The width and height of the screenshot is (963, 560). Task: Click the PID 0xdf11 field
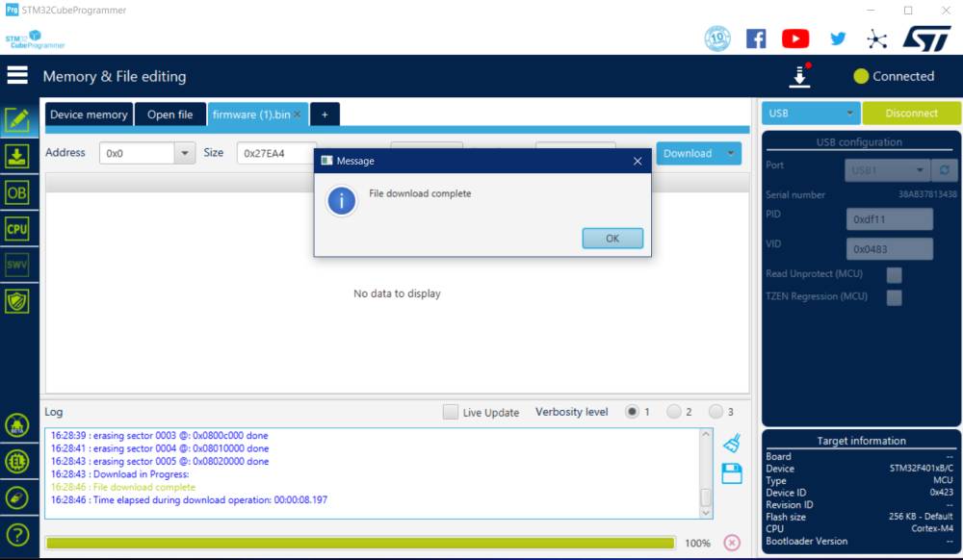click(889, 219)
